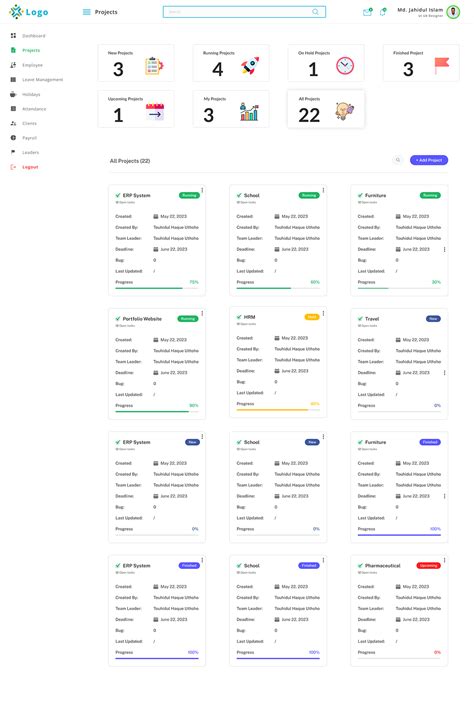
Task: Toggle the check mark beside Pharmaceutical title
Action: pyautogui.click(x=360, y=565)
